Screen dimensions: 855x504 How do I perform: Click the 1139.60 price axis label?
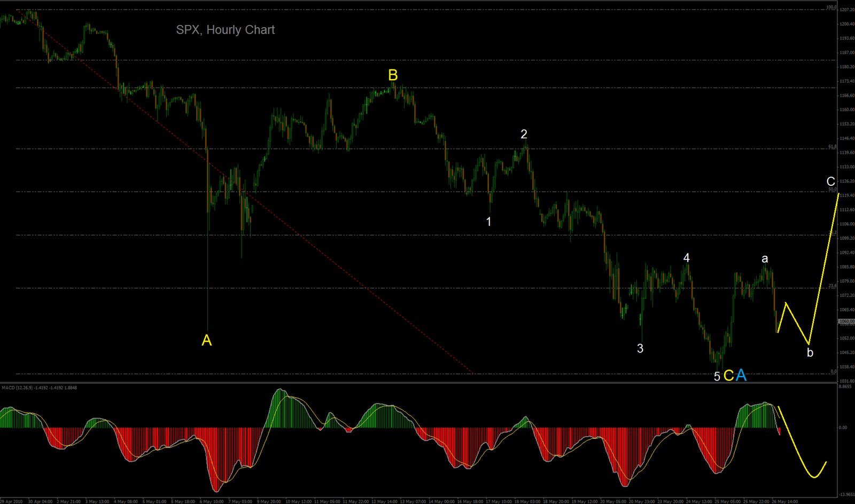[x=847, y=153]
